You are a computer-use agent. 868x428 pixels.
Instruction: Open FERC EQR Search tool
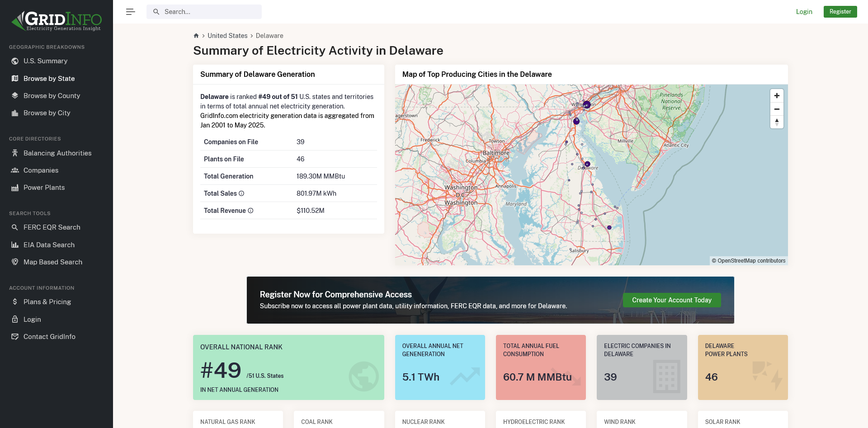(x=52, y=227)
